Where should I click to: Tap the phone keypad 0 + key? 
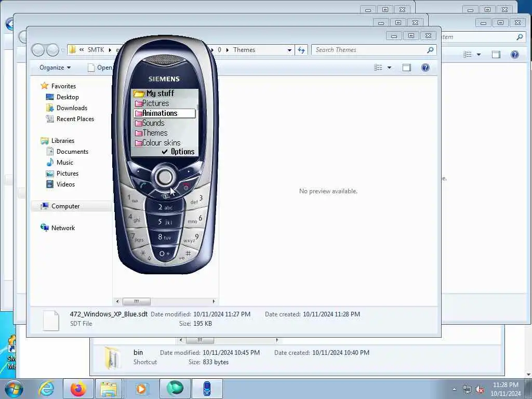tap(165, 254)
